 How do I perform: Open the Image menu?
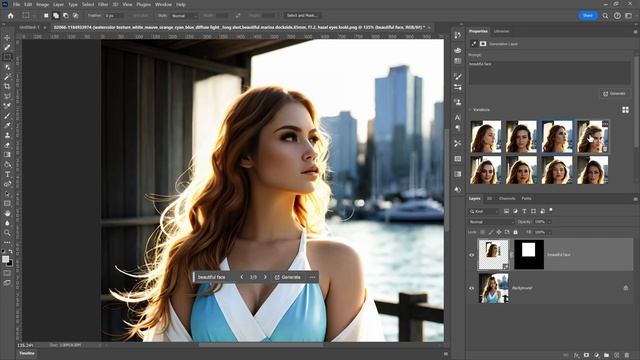42,4
